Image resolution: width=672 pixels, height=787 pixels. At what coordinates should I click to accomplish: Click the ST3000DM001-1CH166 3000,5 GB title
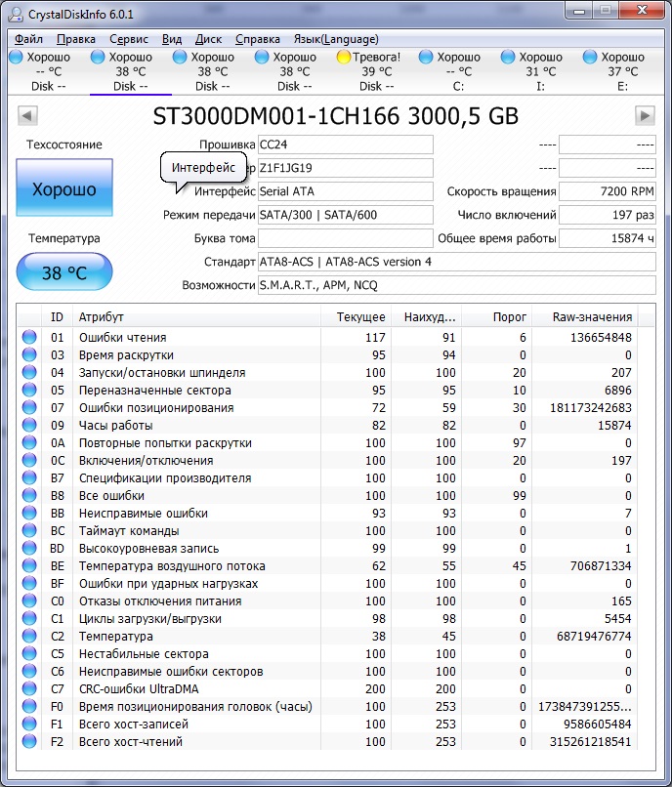pos(335,116)
